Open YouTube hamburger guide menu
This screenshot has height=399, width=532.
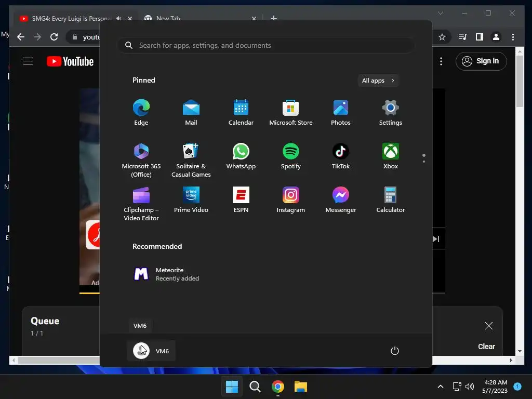28,61
